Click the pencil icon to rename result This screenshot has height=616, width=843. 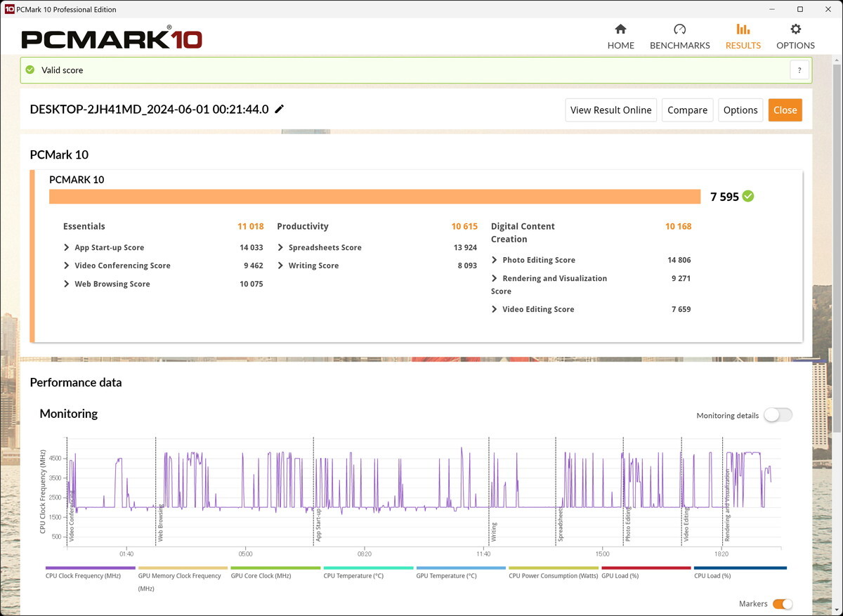point(280,109)
